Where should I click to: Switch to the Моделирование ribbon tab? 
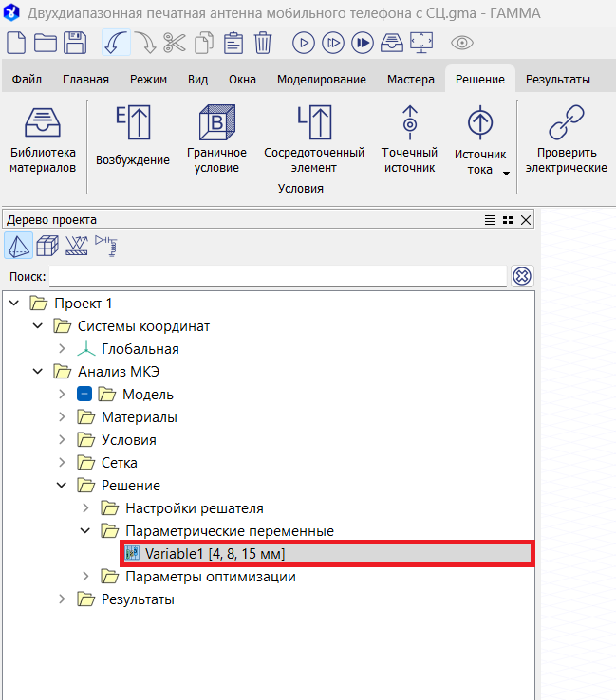[x=321, y=80]
